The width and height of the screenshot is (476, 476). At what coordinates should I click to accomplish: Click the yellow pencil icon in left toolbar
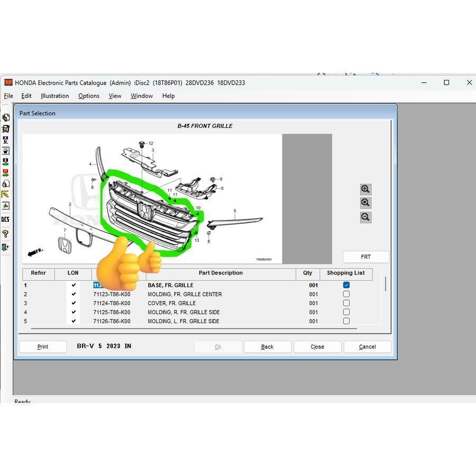coord(5,195)
